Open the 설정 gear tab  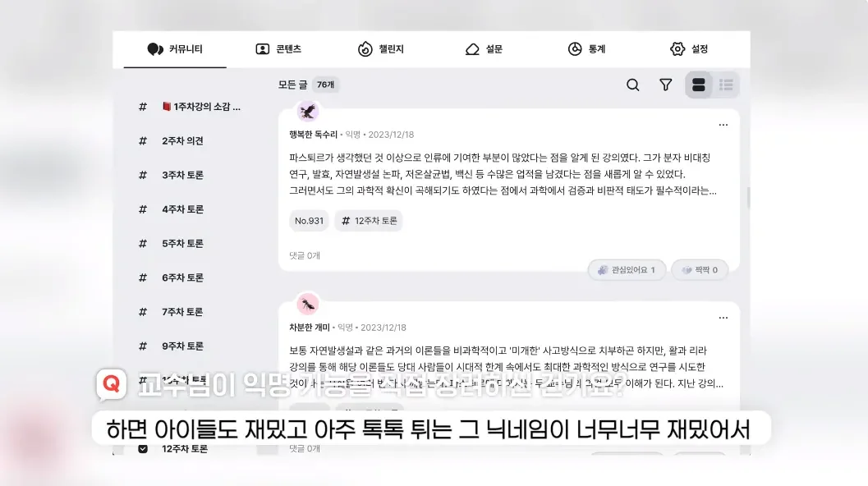[x=689, y=49]
